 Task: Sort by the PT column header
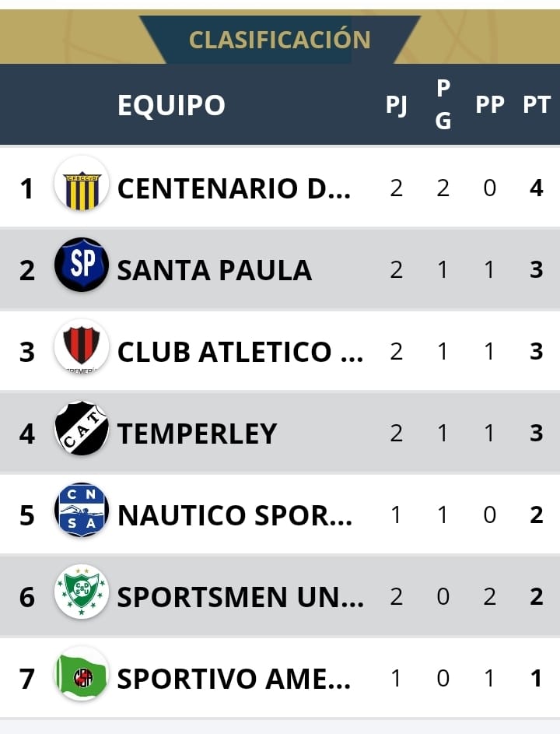click(x=537, y=105)
